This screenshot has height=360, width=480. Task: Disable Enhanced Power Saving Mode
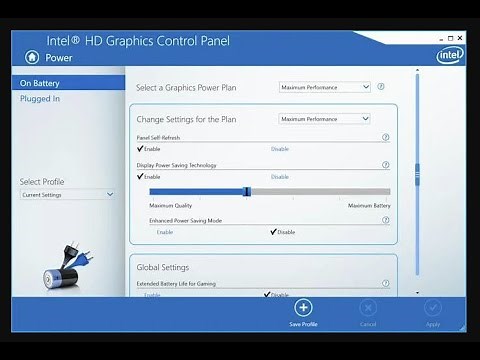click(x=283, y=232)
